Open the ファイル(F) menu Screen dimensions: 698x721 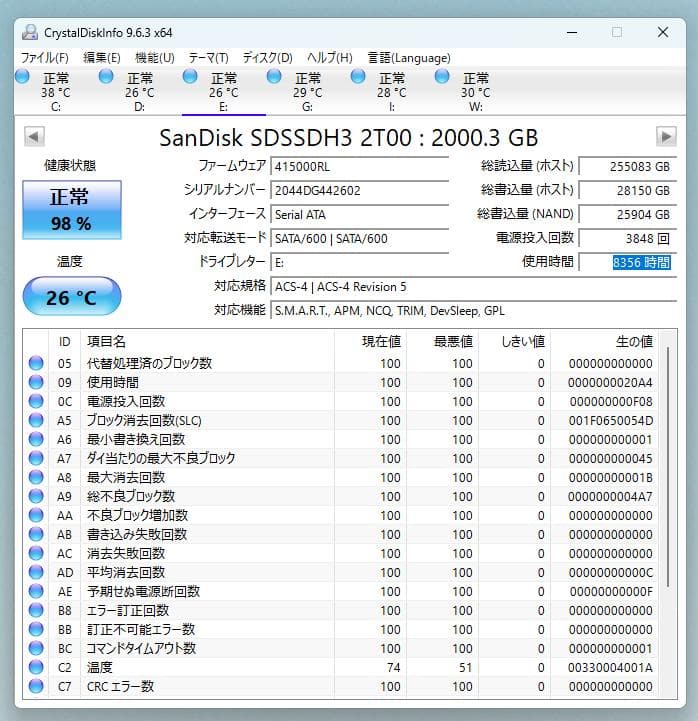[x=45, y=58]
